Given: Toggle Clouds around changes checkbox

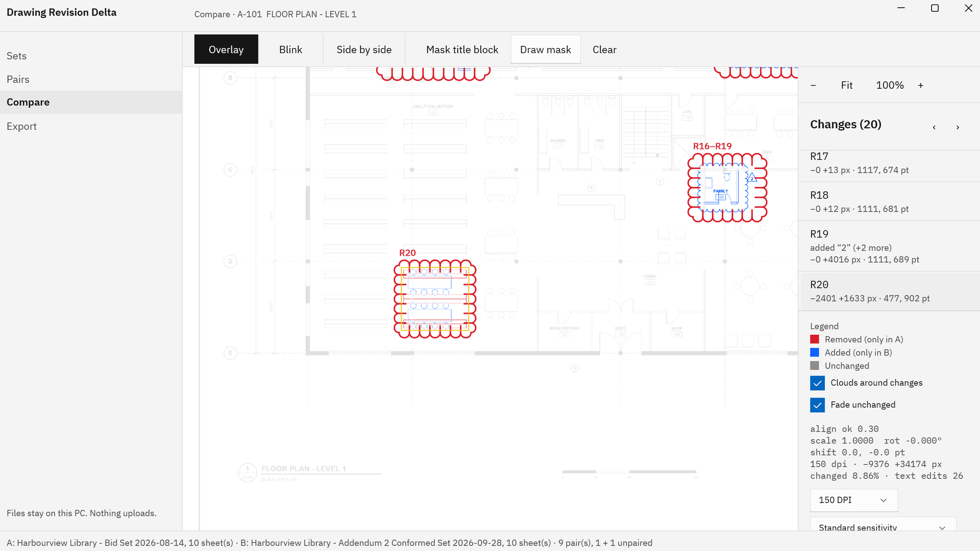Looking at the screenshot, I should click(x=817, y=383).
